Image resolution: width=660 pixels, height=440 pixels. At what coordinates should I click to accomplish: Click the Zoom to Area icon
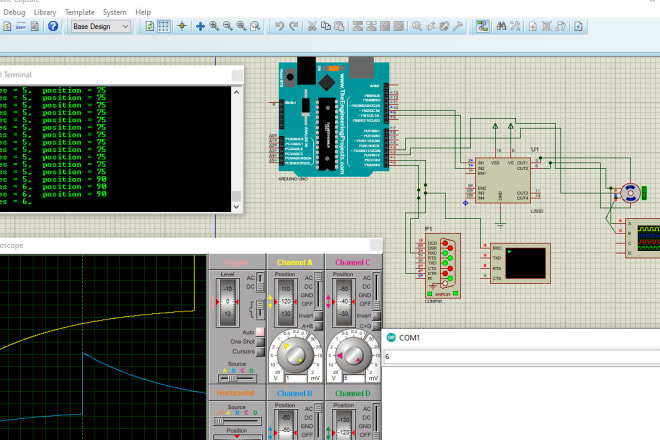coord(255,26)
